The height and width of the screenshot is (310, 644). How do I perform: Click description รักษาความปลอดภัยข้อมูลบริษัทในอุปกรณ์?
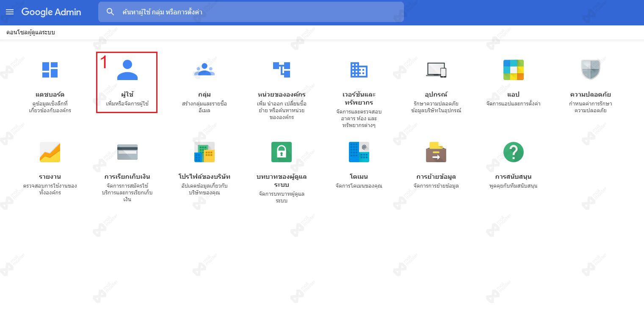[x=436, y=107]
